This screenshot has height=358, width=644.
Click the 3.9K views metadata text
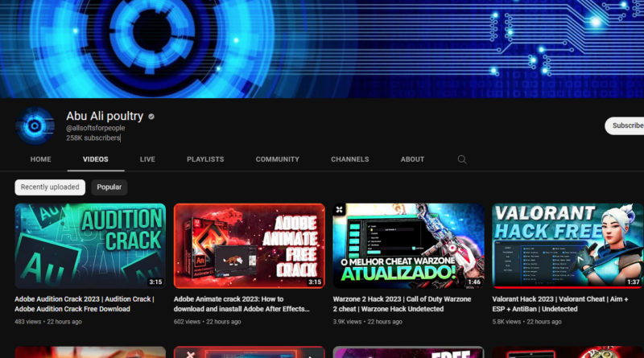347,322
